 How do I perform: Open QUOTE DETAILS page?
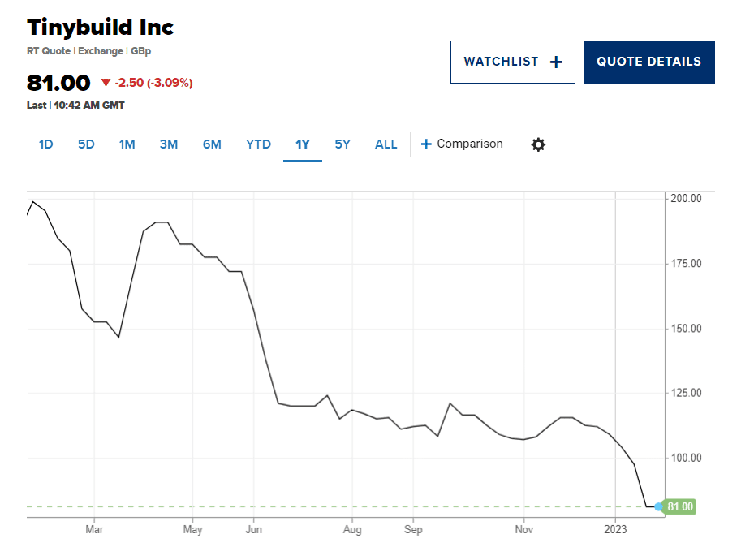click(648, 62)
